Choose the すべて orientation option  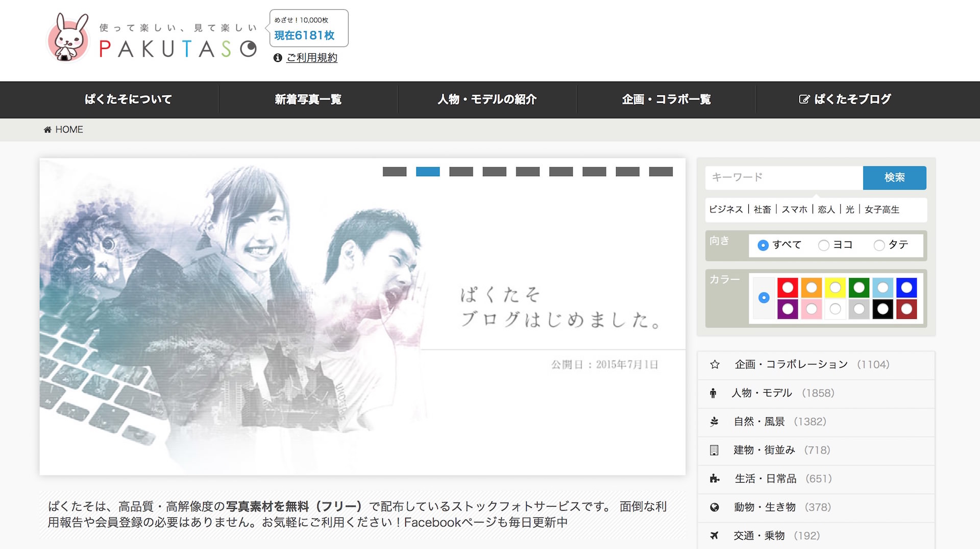tap(763, 246)
